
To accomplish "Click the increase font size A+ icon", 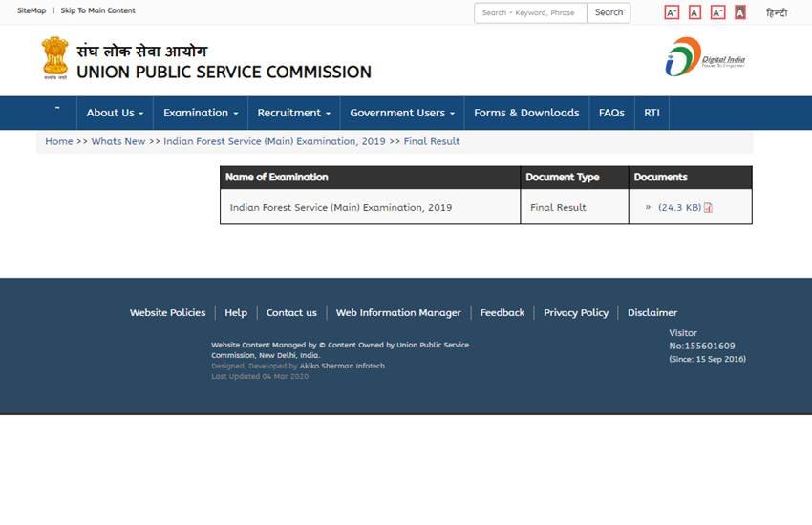I will tap(672, 12).
